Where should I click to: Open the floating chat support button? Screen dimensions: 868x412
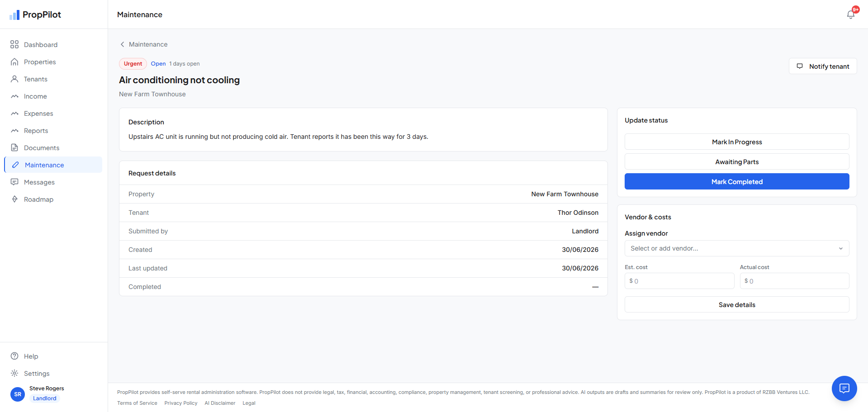pyautogui.click(x=844, y=388)
